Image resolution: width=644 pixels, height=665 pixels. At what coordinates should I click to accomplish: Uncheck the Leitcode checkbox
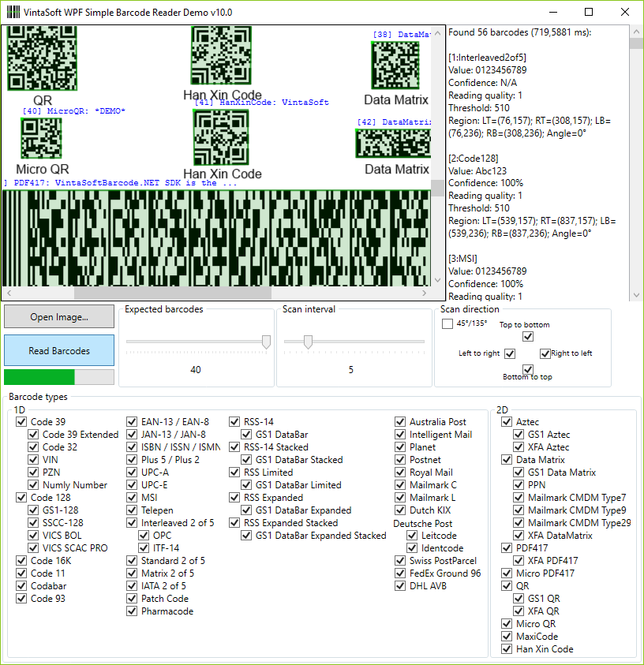pyautogui.click(x=411, y=535)
